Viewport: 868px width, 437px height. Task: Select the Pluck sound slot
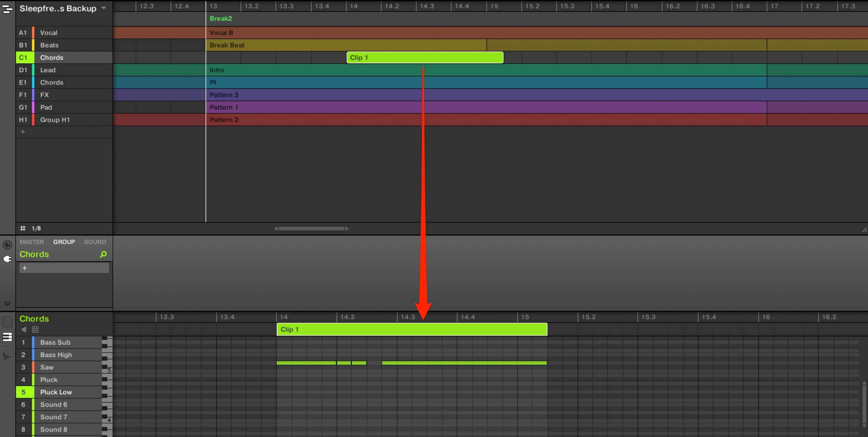point(59,380)
